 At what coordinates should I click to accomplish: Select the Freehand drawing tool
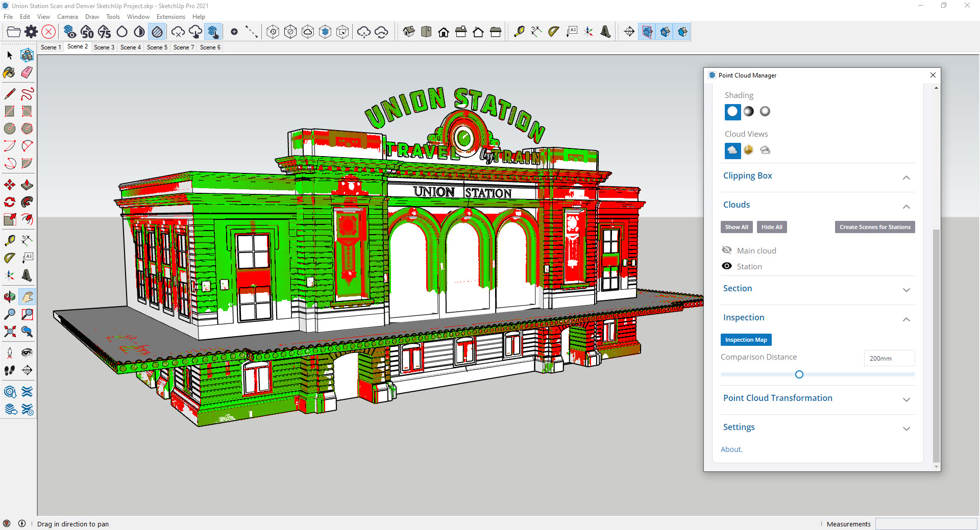point(27,94)
